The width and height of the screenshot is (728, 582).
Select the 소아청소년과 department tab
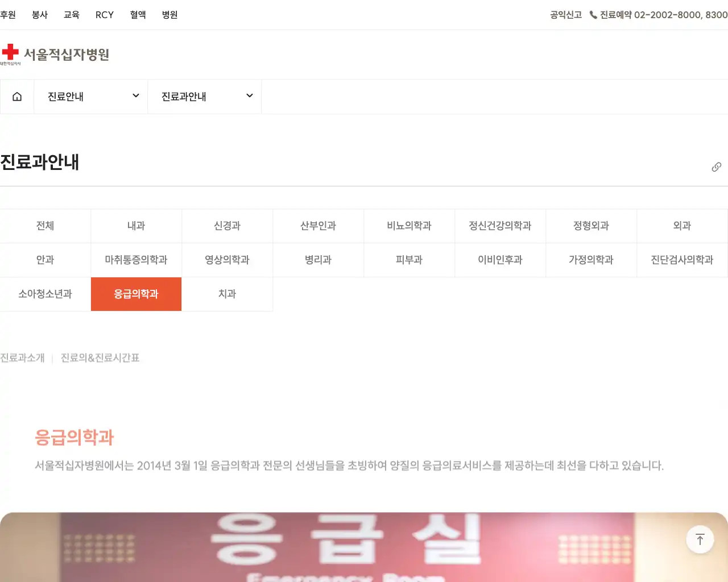tap(45, 294)
